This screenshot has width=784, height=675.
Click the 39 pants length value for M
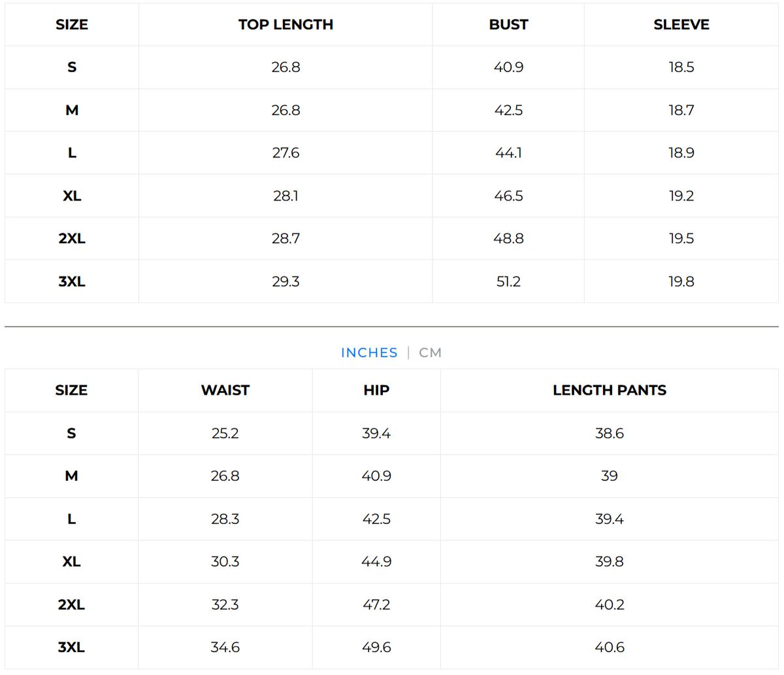(609, 476)
